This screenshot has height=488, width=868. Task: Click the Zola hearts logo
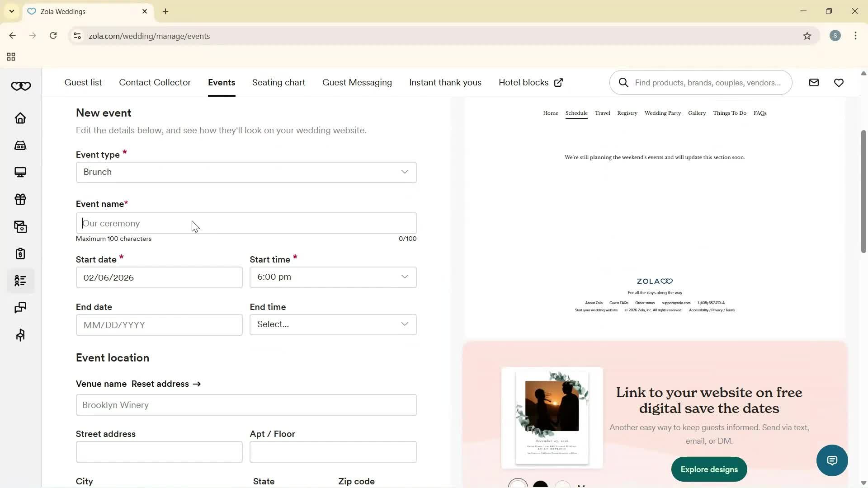[21, 86]
